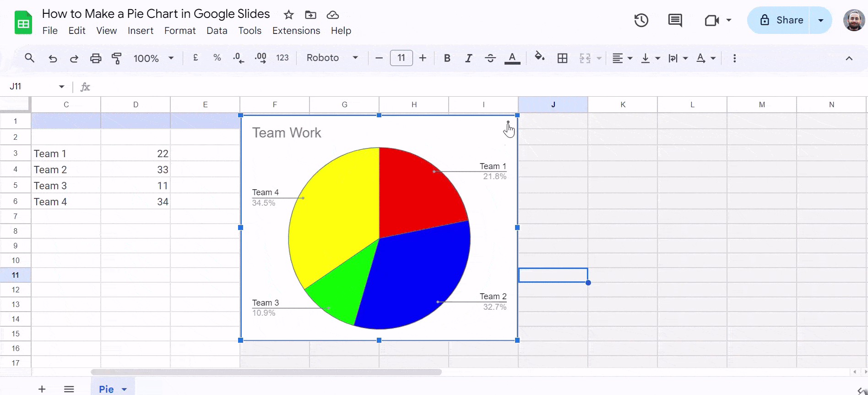The height and width of the screenshot is (395, 868).
Task: Toggle bold formatting
Action: [447, 58]
